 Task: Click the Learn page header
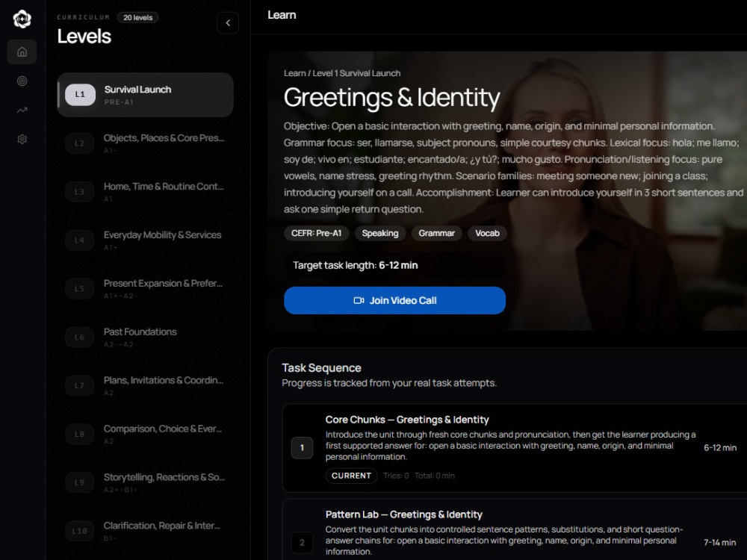[282, 15]
